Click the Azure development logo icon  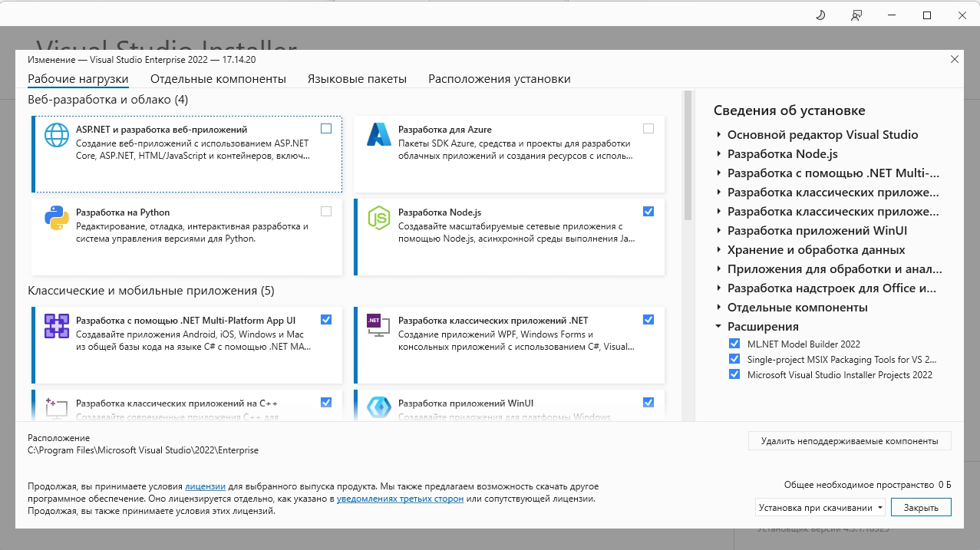[379, 135]
